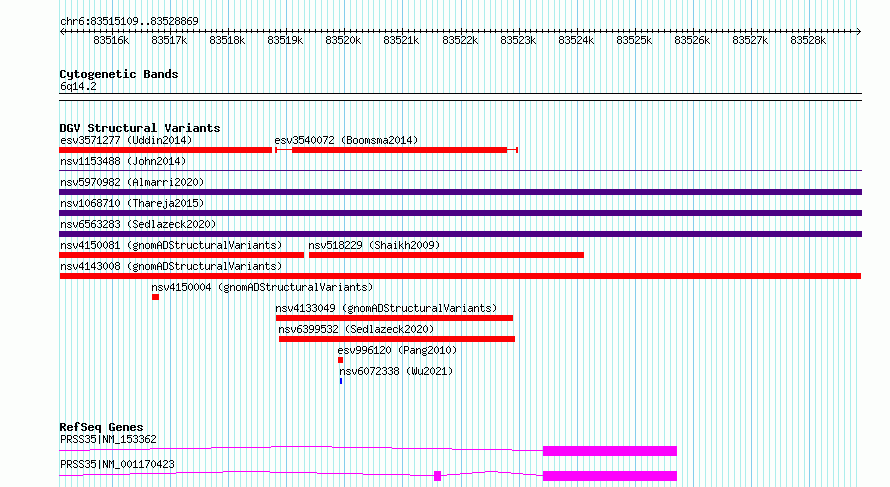Select the large NM_001170423 magenta exon block
Screen dimensions: 890x487
610,476
